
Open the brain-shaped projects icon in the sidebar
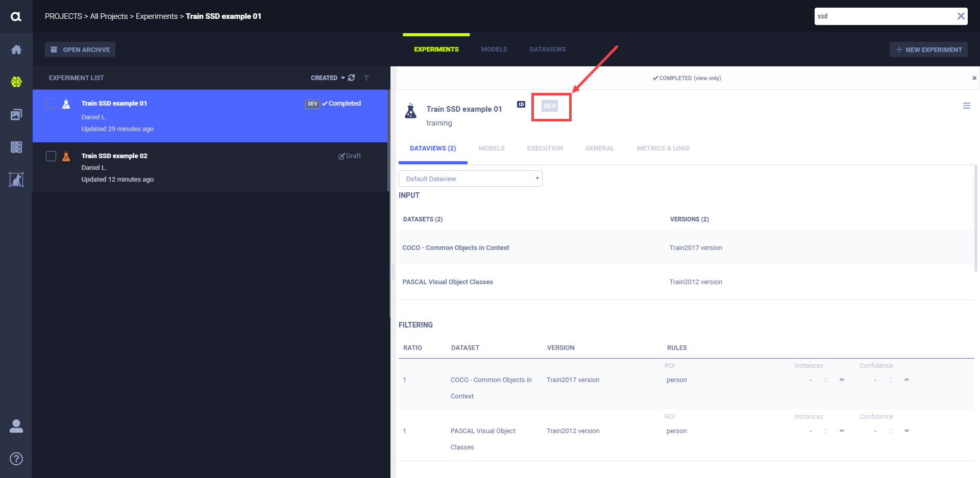click(16, 82)
